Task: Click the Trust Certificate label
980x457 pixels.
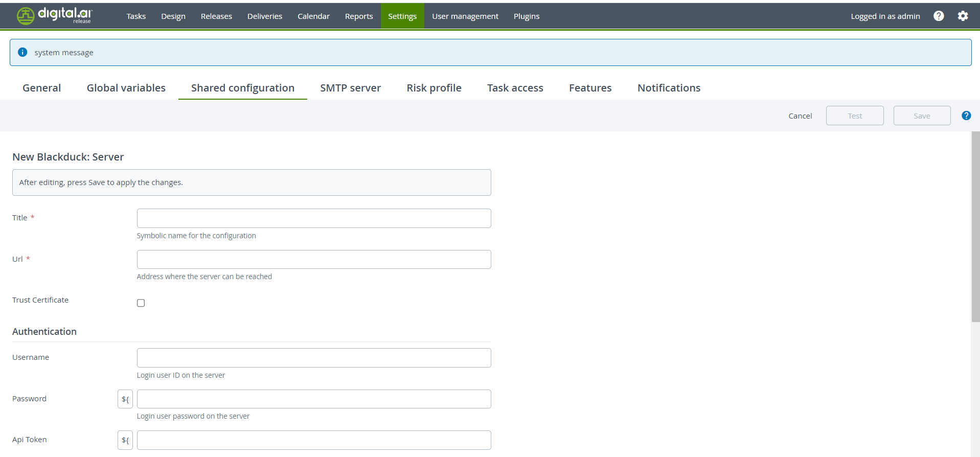Action: [x=40, y=300]
